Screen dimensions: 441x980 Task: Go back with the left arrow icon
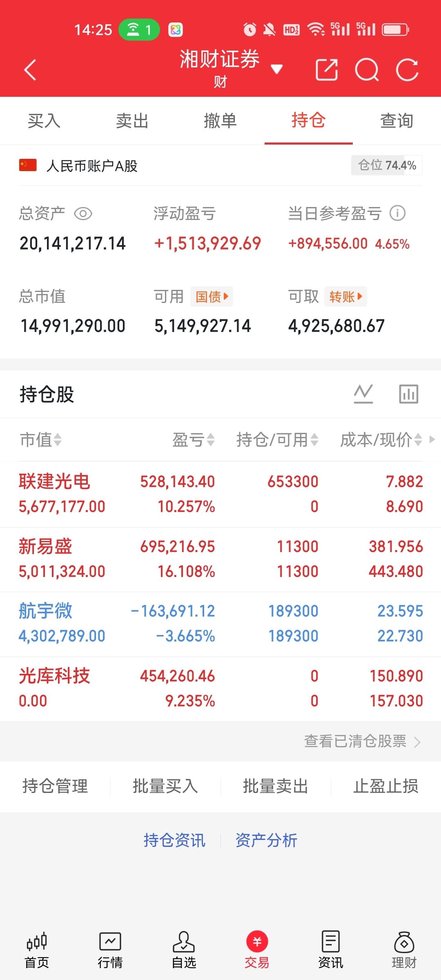30,70
